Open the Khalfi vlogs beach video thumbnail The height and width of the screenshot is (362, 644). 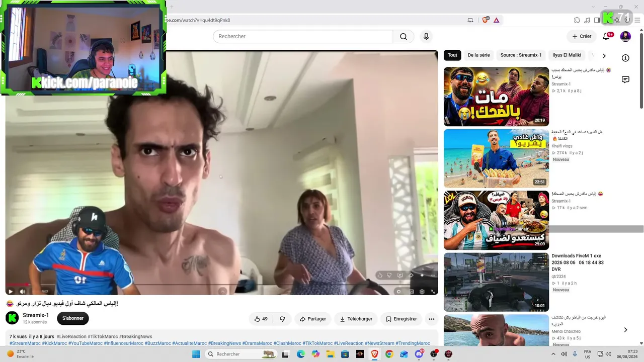tap(496, 158)
